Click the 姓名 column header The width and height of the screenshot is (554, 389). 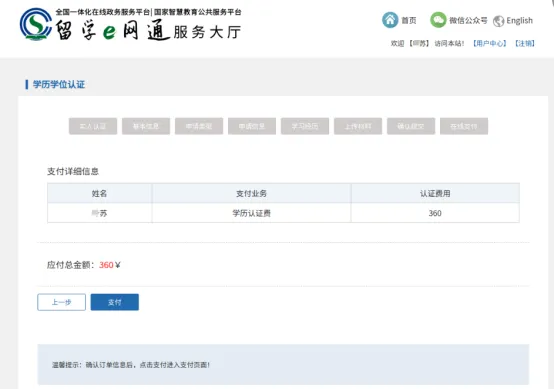pos(99,193)
